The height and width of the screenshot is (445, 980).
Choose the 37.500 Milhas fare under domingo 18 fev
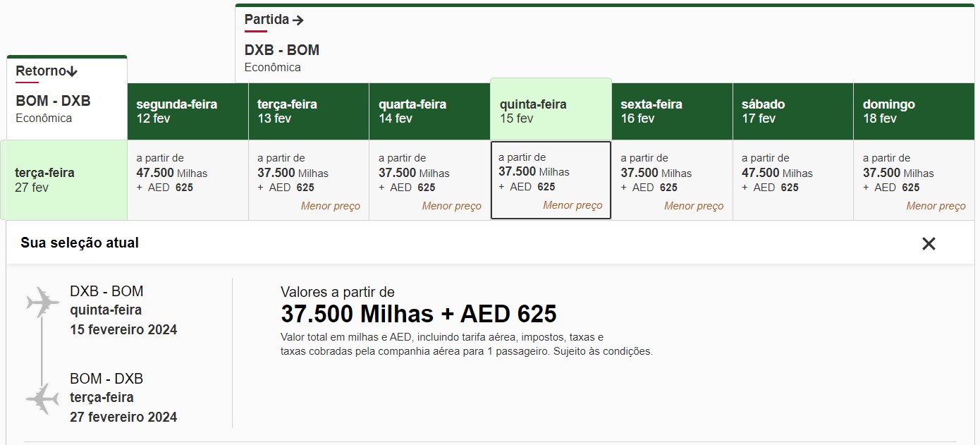point(914,181)
